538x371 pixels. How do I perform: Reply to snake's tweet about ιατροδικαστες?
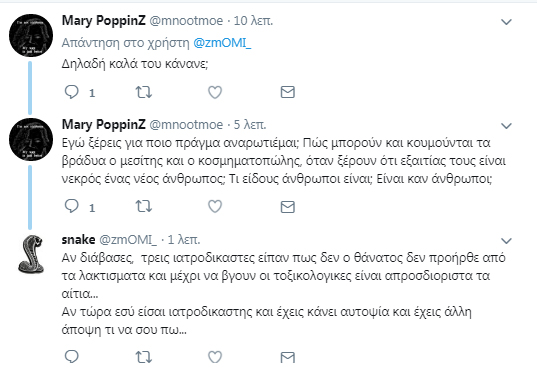point(72,357)
